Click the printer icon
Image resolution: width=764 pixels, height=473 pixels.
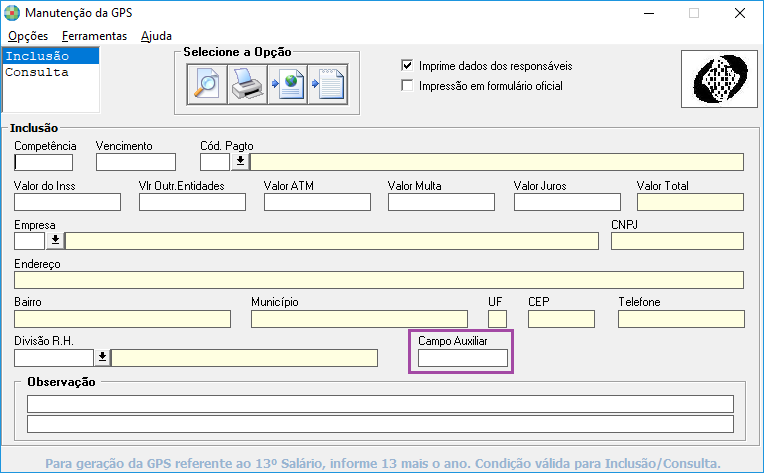tap(248, 84)
